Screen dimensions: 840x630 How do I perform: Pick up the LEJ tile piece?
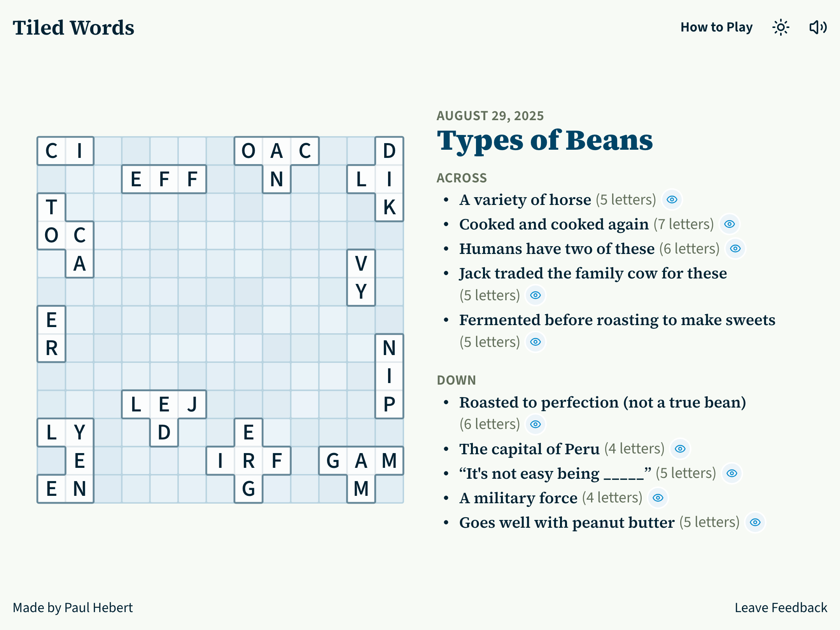click(164, 404)
